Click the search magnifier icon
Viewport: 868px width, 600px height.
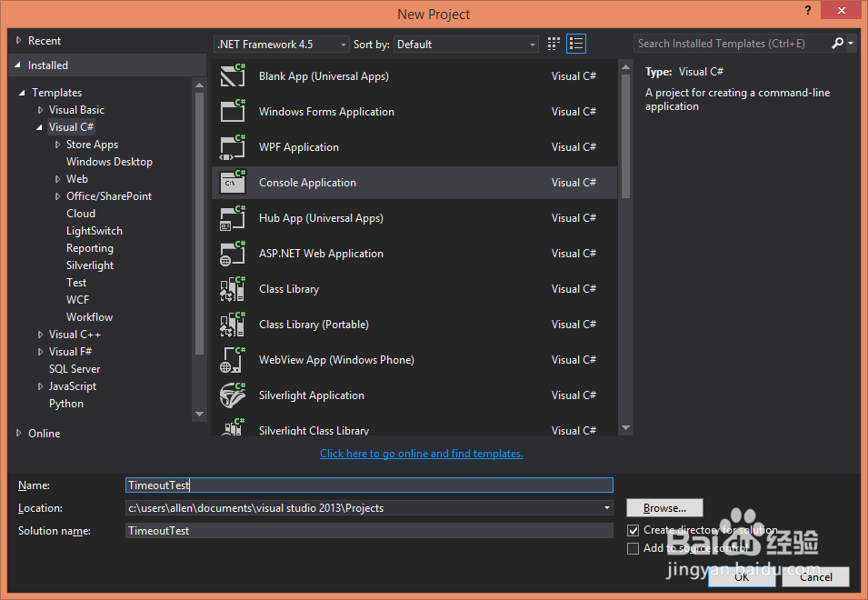(x=838, y=43)
